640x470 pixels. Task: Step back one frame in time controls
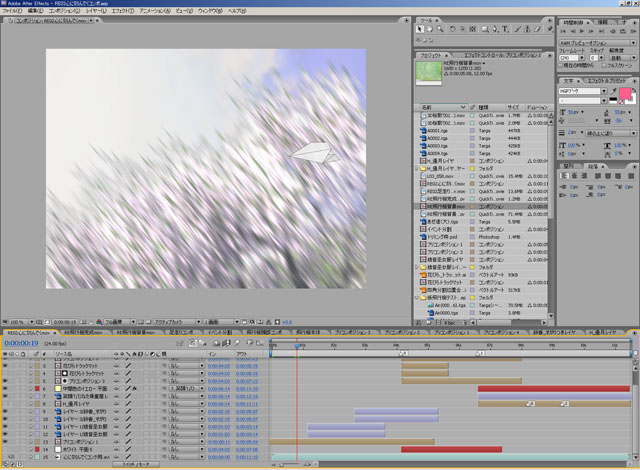coord(573,31)
